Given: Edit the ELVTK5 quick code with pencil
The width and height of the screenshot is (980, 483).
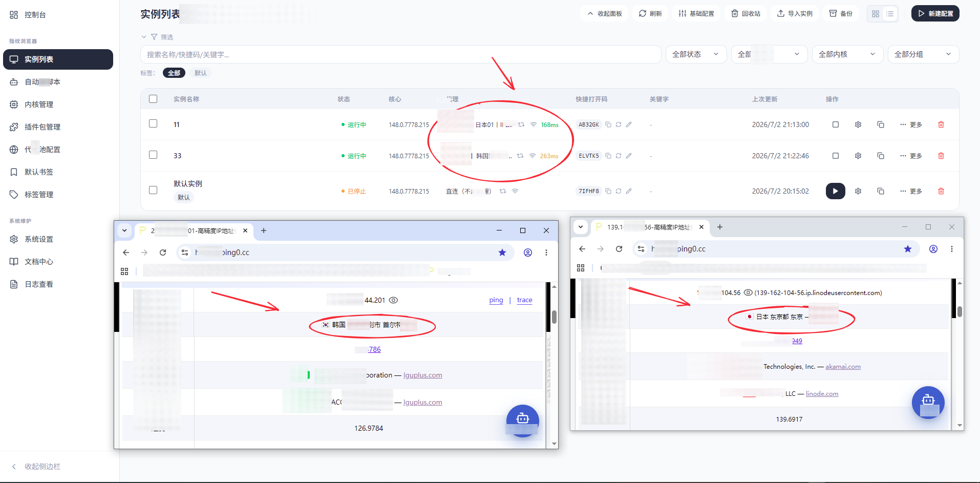Looking at the screenshot, I should 629,156.
